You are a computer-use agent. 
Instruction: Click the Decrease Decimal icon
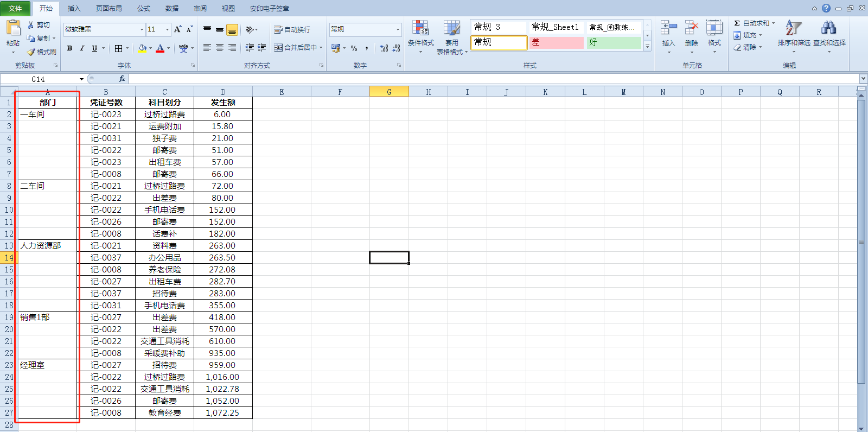(397, 48)
